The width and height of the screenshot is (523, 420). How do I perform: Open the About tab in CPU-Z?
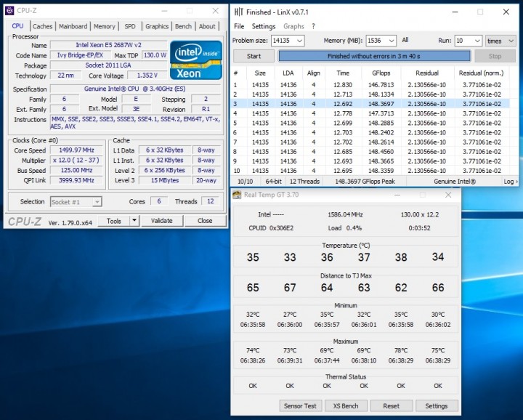[x=207, y=26]
